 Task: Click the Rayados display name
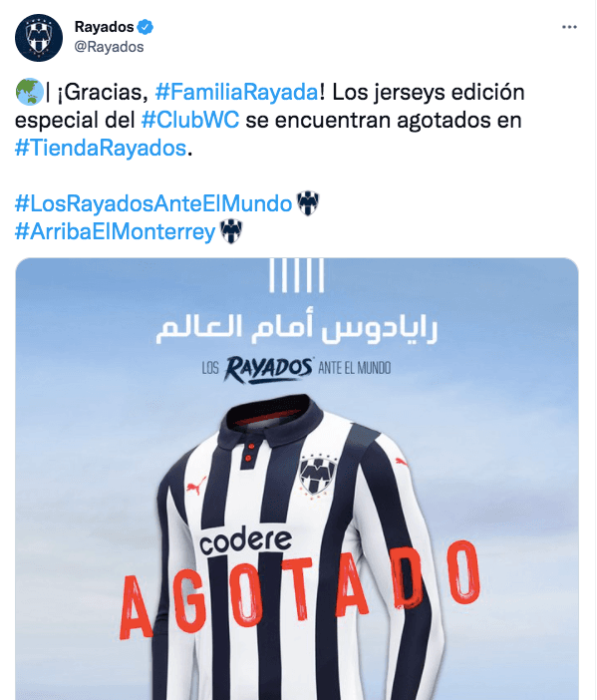[104, 27]
